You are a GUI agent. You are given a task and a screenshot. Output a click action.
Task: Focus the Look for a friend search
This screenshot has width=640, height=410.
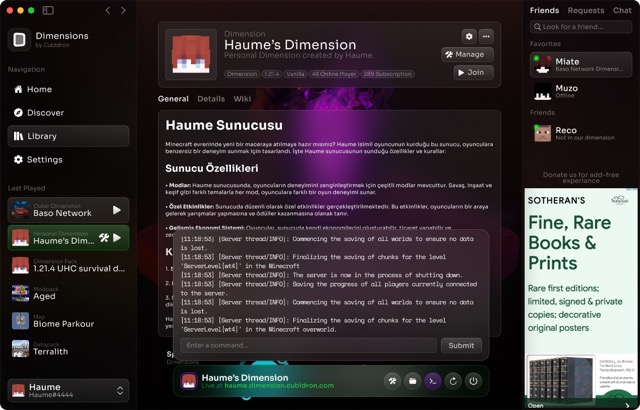point(581,27)
